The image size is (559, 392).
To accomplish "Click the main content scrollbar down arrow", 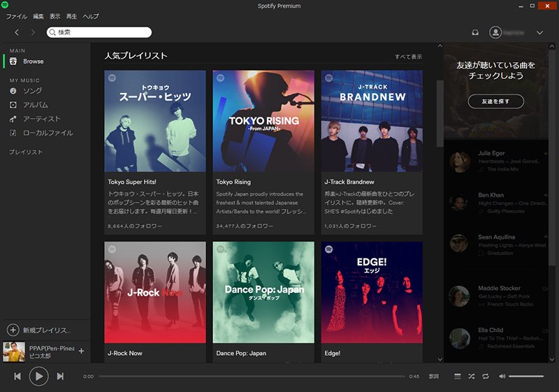I will tap(440, 359).
